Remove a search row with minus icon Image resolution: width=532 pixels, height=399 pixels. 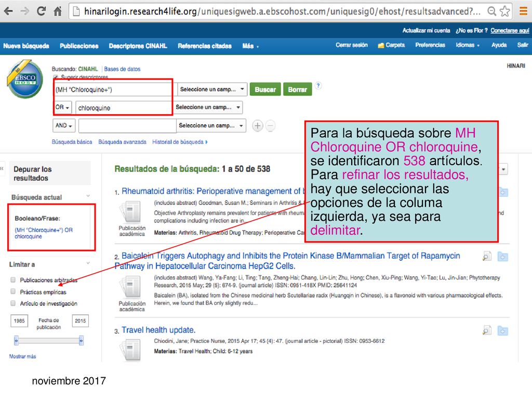point(270,126)
